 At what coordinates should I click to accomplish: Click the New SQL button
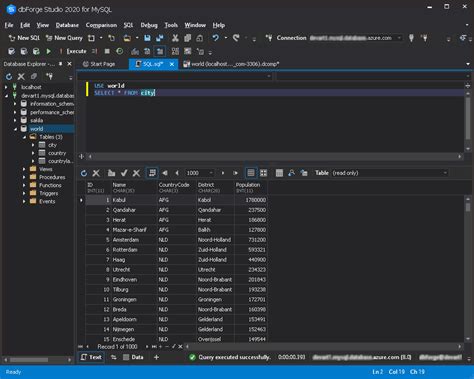pos(24,38)
